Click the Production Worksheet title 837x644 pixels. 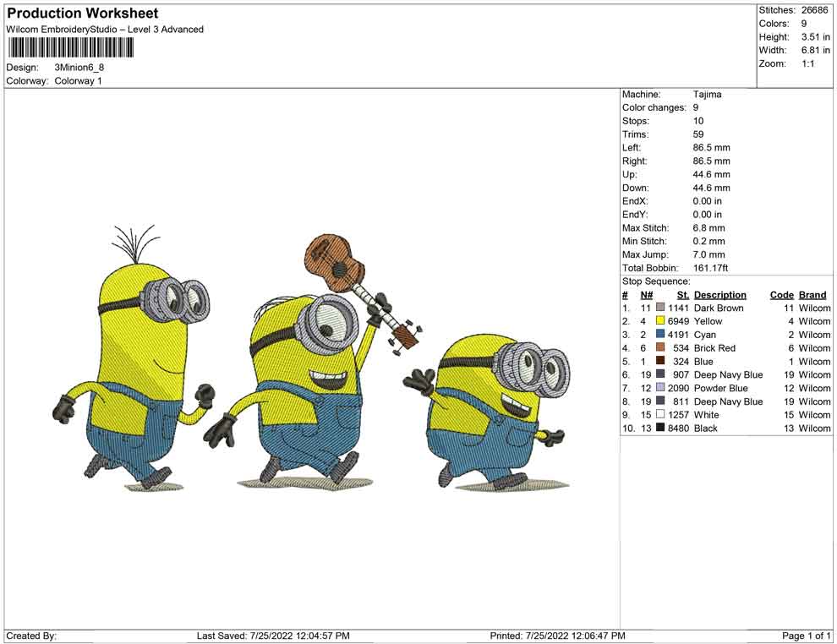point(83,14)
